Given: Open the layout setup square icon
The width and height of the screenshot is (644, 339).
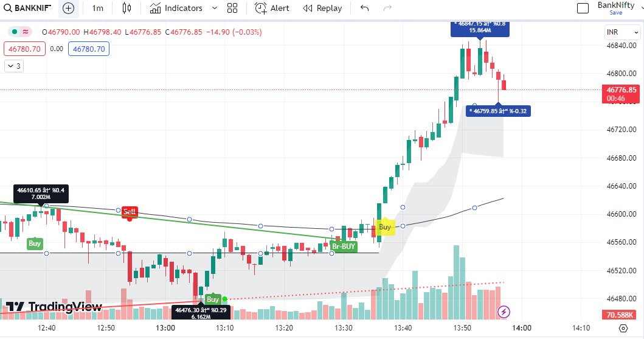Looking at the screenshot, I should 583,9.
